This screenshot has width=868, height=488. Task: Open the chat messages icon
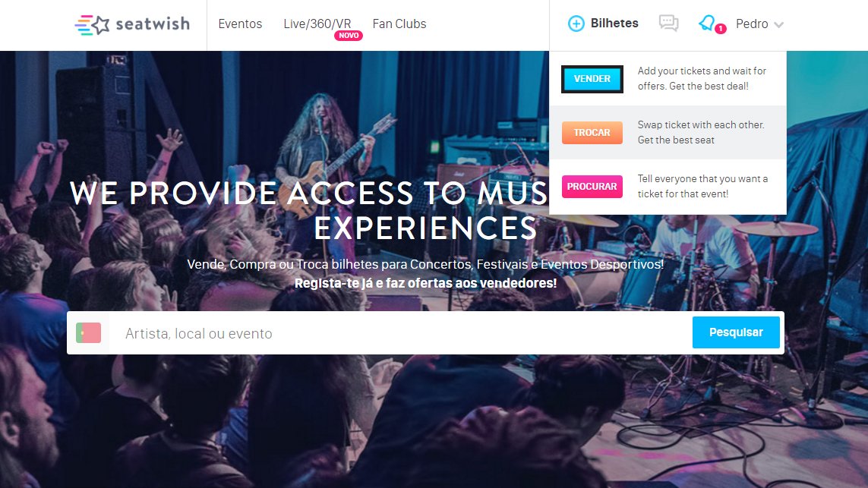pyautogui.click(x=669, y=24)
